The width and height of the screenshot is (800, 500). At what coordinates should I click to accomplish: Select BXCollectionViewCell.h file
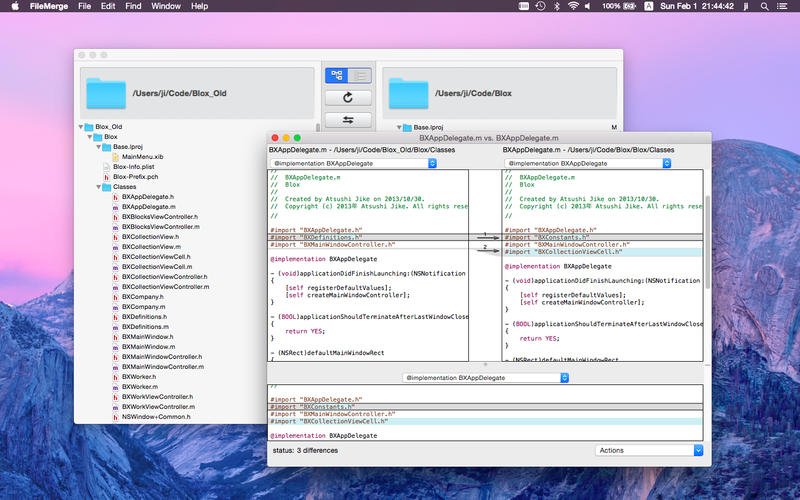[156, 257]
